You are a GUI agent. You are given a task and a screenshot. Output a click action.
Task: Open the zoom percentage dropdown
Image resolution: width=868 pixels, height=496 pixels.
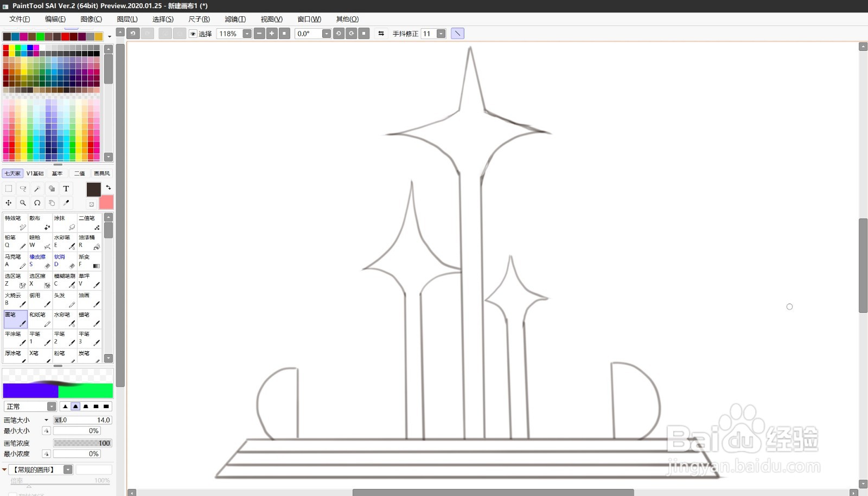pyautogui.click(x=247, y=34)
